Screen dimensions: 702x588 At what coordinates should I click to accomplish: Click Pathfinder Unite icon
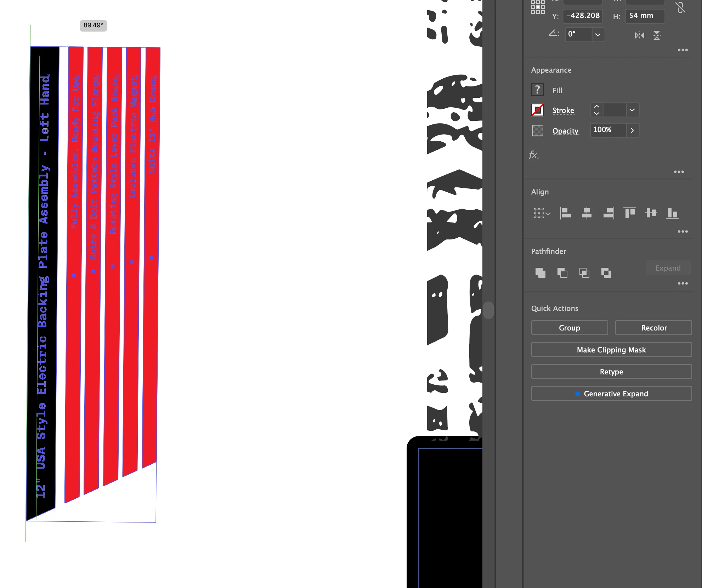point(540,273)
